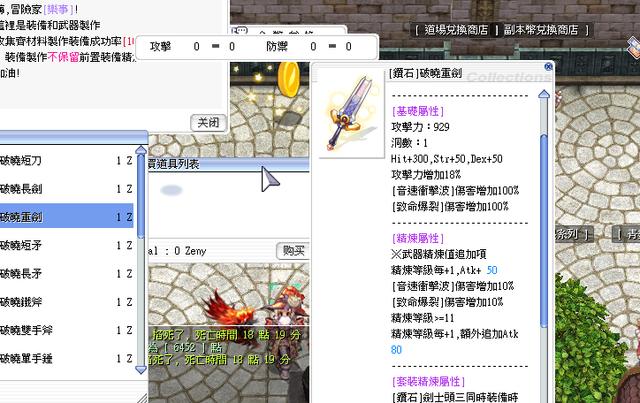Select 破曉鐵斧 in shop list

(x=67, y=302)
